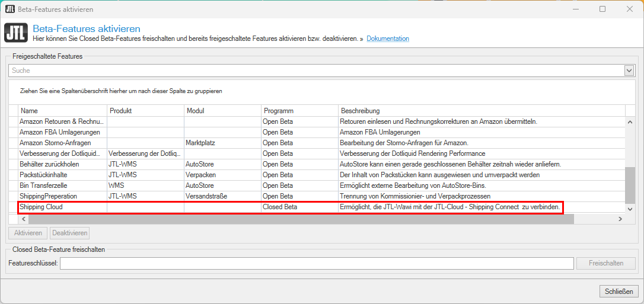
Task: Click the Verpacken module cell
Action: [x=222, y=175]
